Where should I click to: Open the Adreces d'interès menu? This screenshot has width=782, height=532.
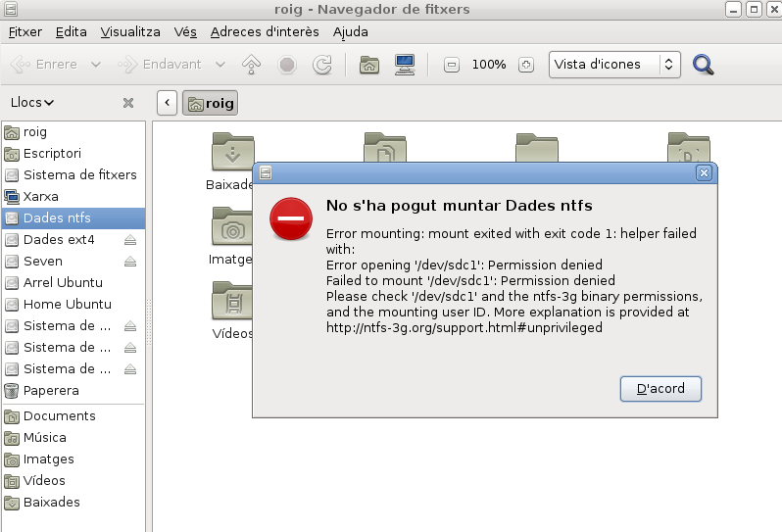(x=265, y=32)
